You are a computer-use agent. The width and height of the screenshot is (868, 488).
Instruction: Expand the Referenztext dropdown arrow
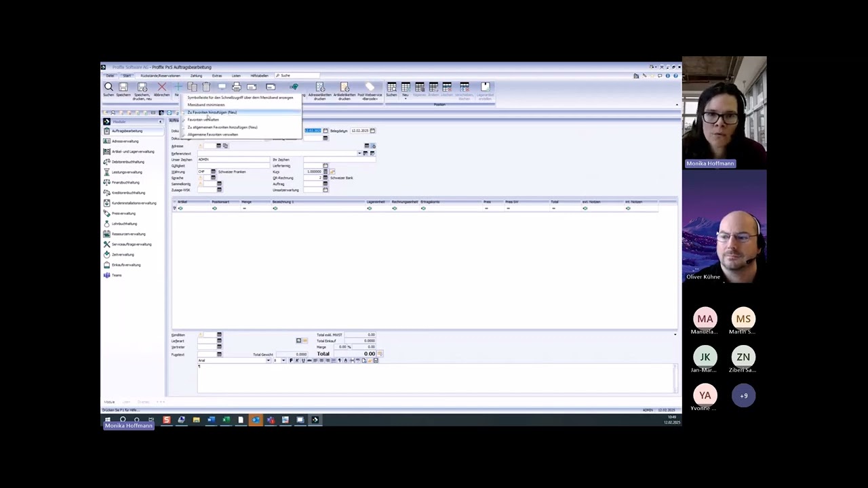coord(359,153)
